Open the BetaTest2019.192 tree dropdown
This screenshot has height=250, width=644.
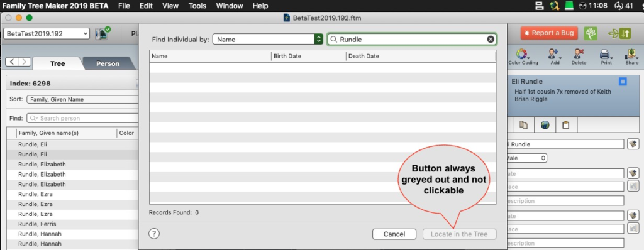47,34
